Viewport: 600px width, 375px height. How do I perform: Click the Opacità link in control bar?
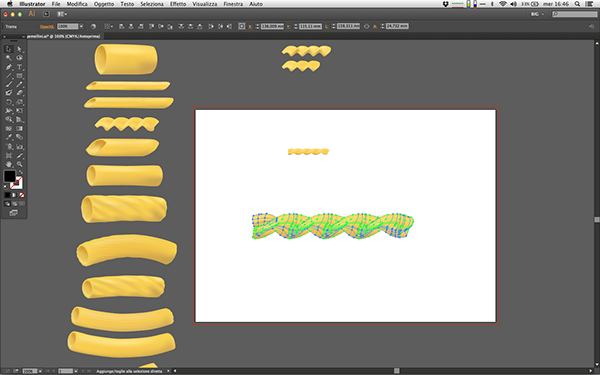tap(47, 27)
